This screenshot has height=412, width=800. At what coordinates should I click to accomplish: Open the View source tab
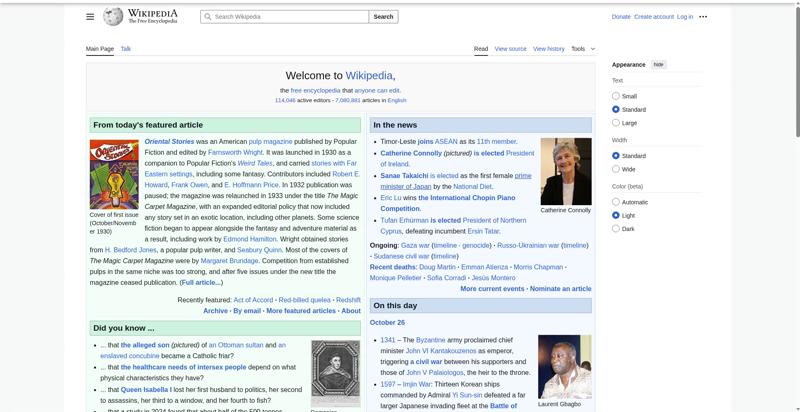point(510,48)
